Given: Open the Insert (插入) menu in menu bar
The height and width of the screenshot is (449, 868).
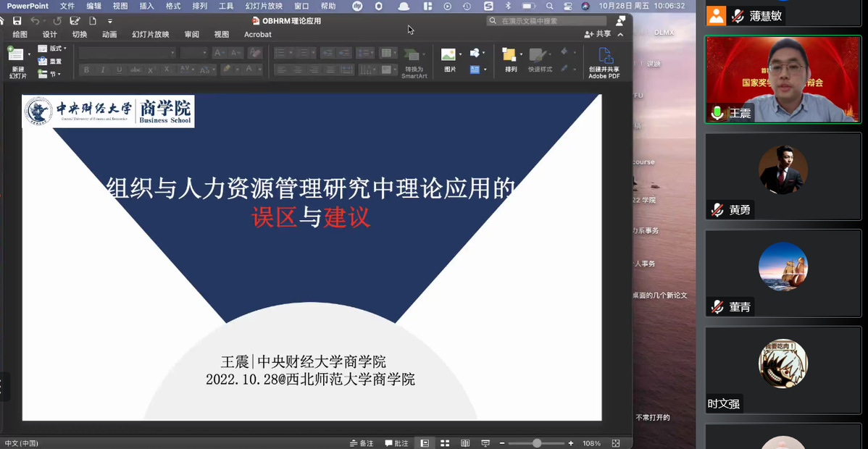Looking at the screenshot, I should (x=146, y=6).
